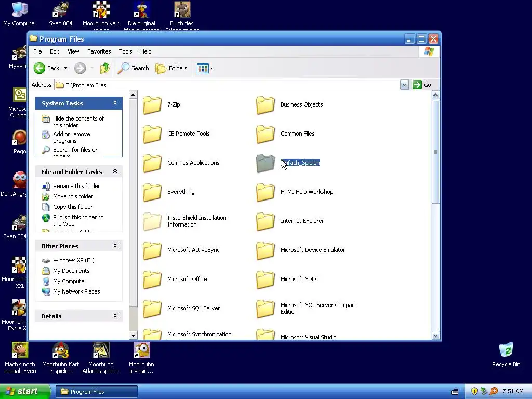Collapse the System Tasks panel
The width and height of the screenshot is (532, 399).
click(115, 103)
